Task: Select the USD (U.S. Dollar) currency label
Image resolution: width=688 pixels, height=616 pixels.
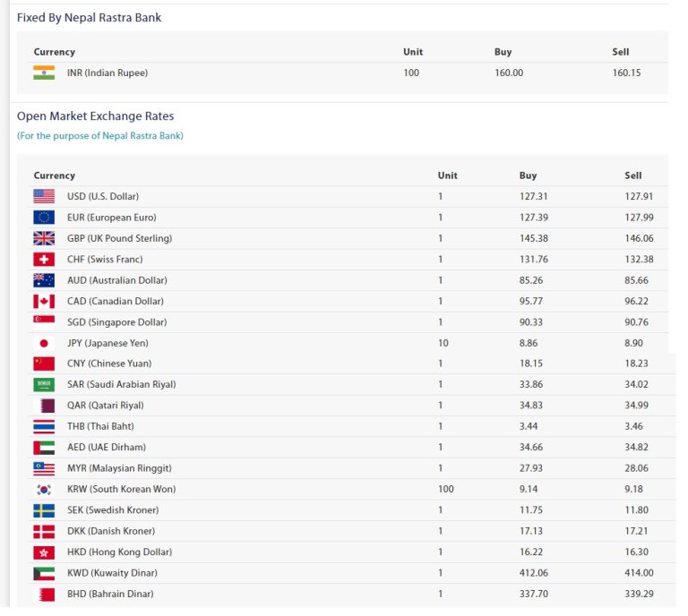Action: [103, 196]
